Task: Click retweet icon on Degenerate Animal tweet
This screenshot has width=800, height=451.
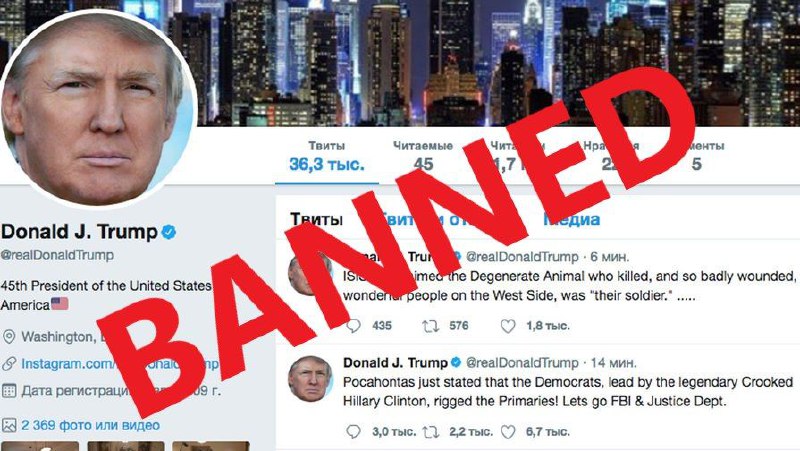Action: pyautogui.click(x=430, y=326)
